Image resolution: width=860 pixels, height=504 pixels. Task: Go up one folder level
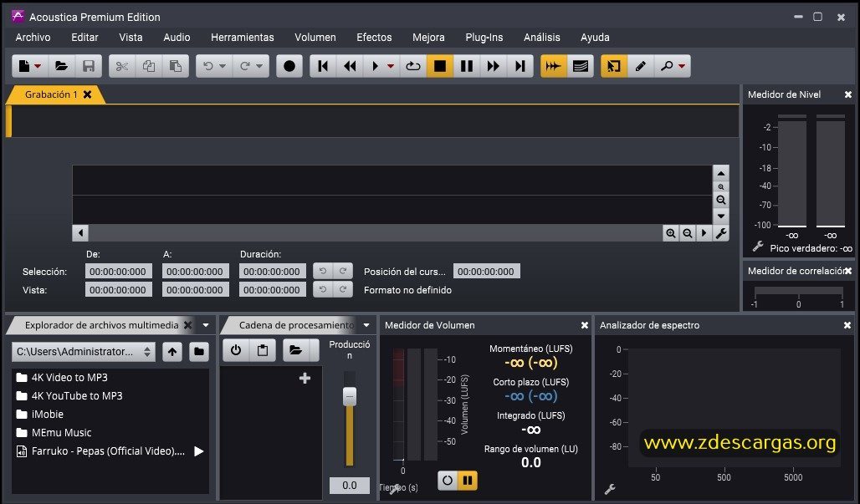click(172, 352)
